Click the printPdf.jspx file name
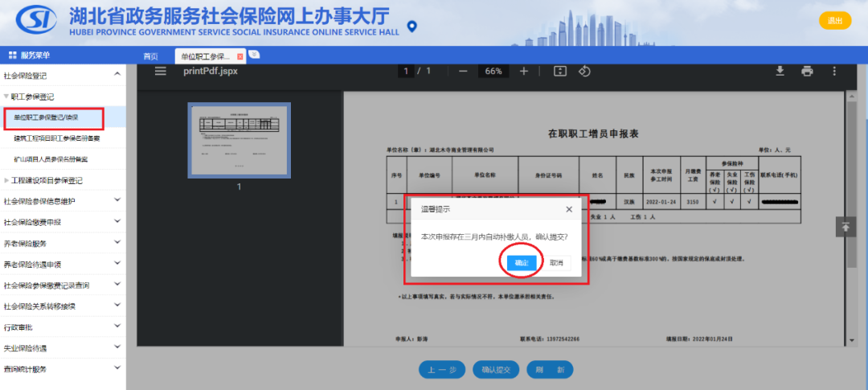Viewport: 868px width, 390px height. pyautogui.click(x=211, y=71)
